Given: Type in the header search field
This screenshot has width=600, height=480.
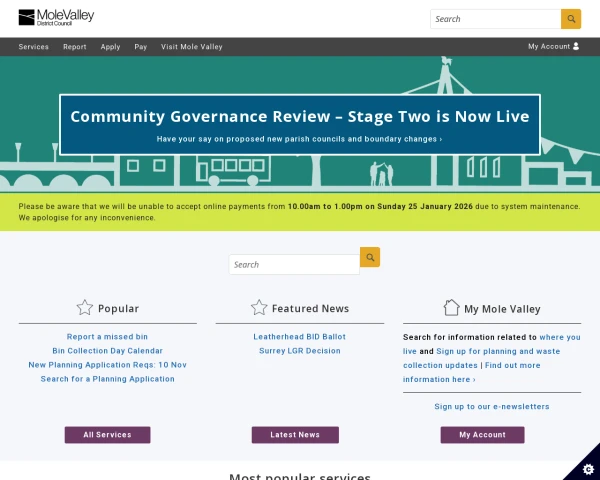Looking at the screenshot, I should (x=495, y=19).
